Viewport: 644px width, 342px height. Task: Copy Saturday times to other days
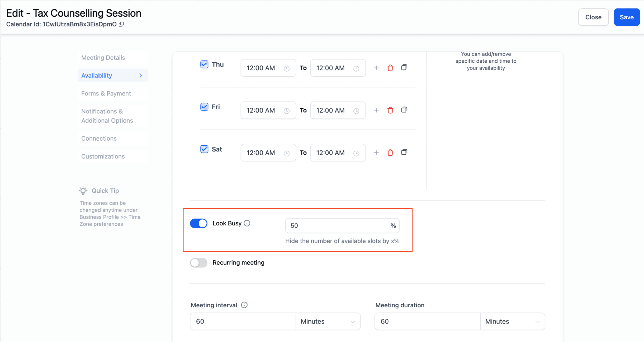coord(404,152)
